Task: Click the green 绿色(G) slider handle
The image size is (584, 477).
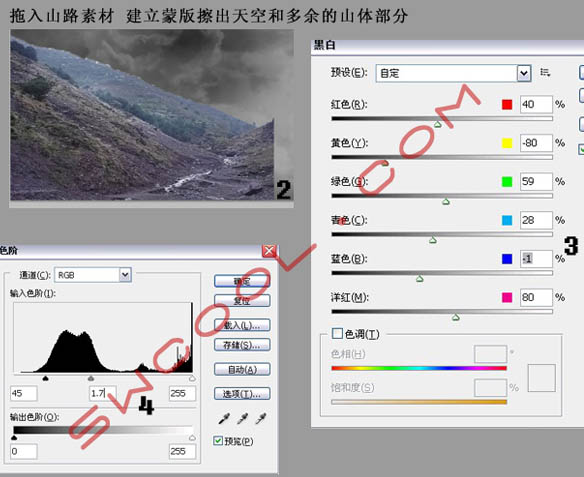Action: click(x=446, y=201)
